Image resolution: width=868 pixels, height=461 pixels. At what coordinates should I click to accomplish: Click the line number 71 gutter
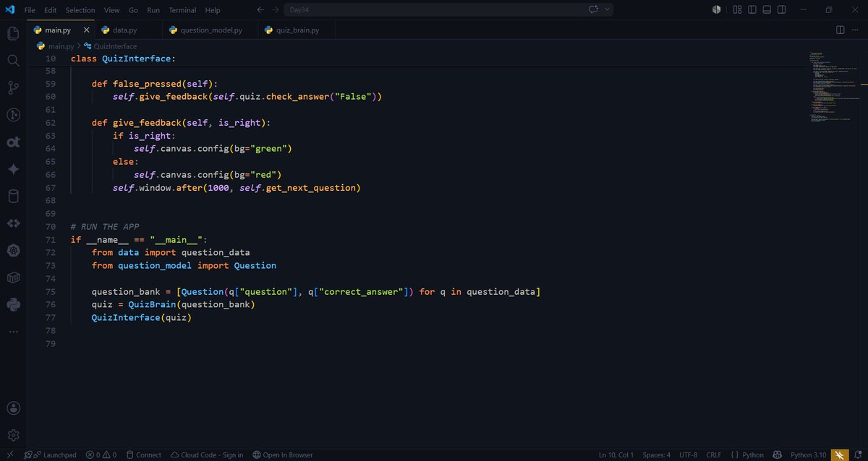pos(50,240)
